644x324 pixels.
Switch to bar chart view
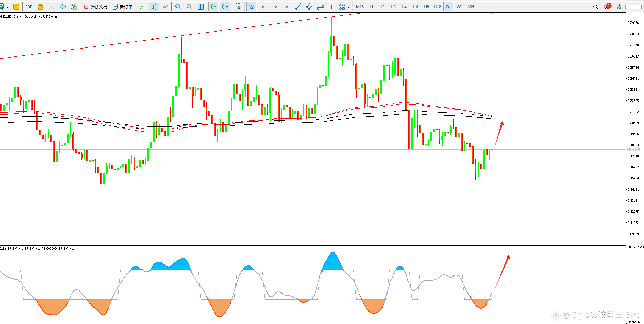(143, 7)
